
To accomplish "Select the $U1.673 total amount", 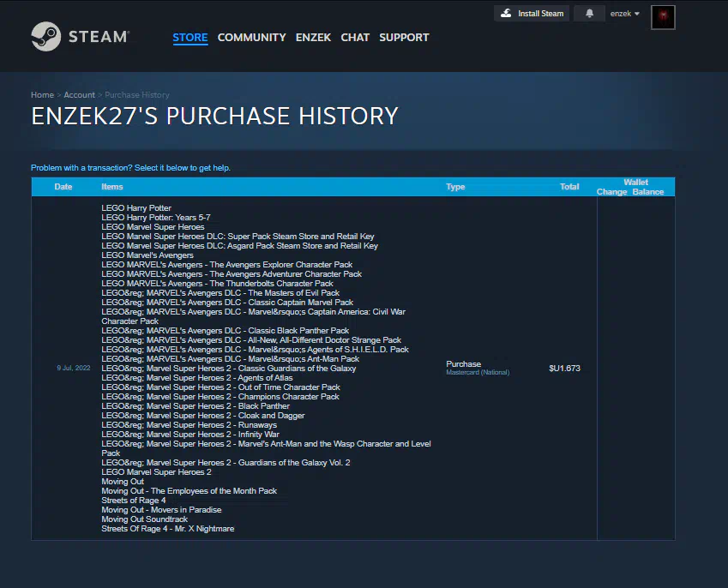I will pos(564,368).
